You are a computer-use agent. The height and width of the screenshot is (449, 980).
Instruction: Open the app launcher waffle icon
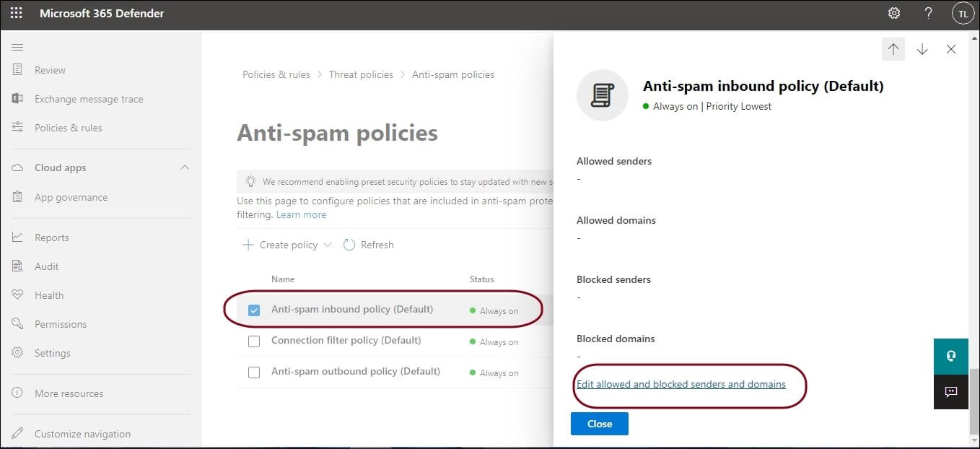(x=16, y=13)
